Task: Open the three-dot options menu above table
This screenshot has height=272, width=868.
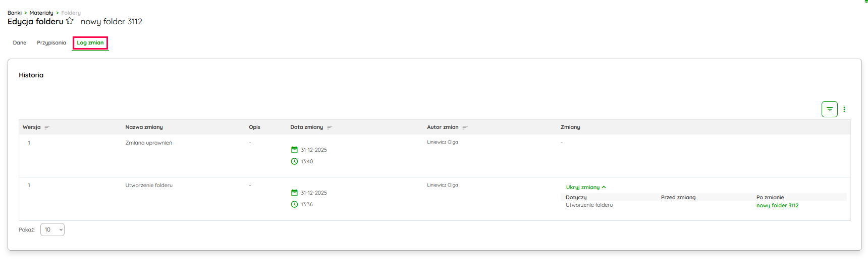Action: (x=844, y=109)
